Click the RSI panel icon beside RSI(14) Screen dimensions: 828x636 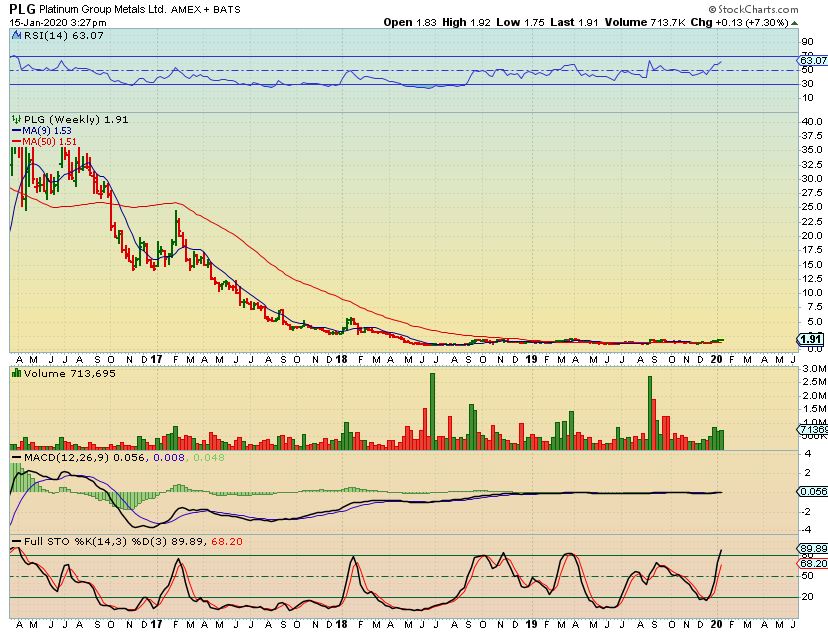pyautogui.click(x=16, y=35)
